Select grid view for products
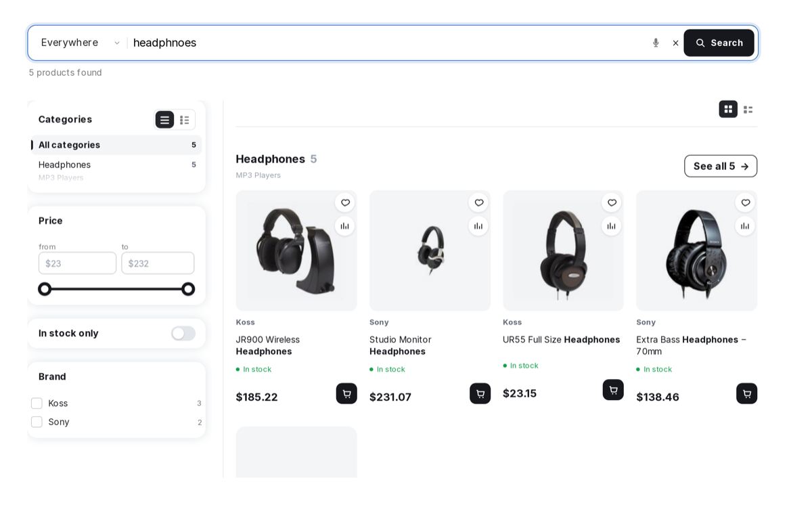 coord(728,109)
